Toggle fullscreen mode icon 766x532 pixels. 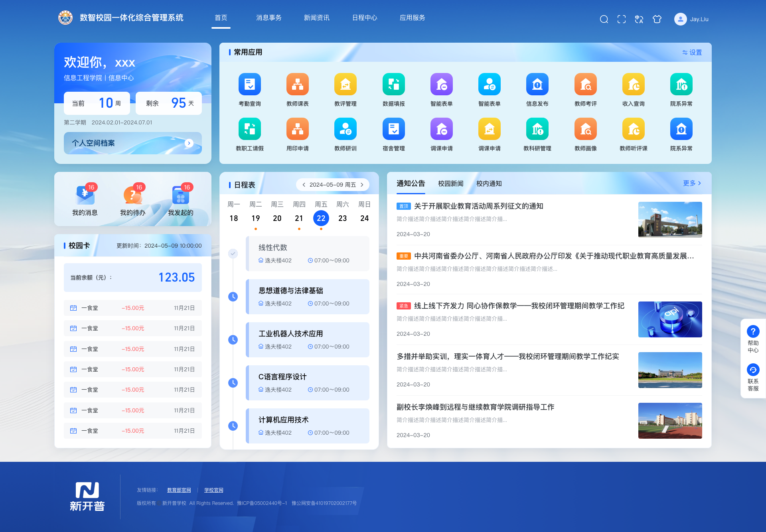coord(621,19)
